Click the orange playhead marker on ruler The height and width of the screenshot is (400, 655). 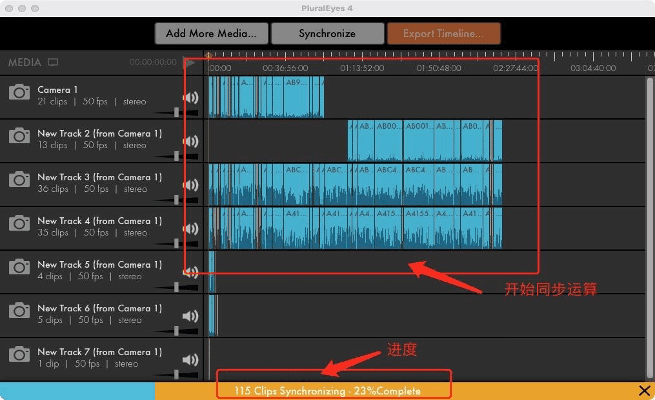click(x=208, y=55)
